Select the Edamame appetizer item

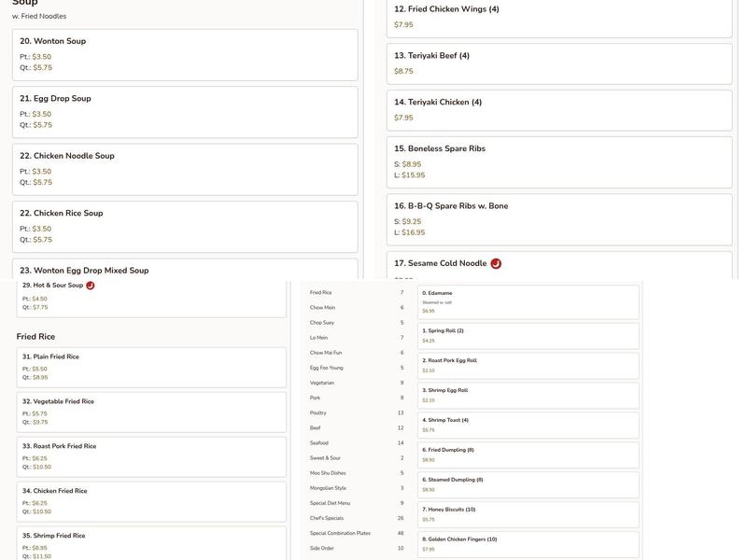tap(528, 302)
